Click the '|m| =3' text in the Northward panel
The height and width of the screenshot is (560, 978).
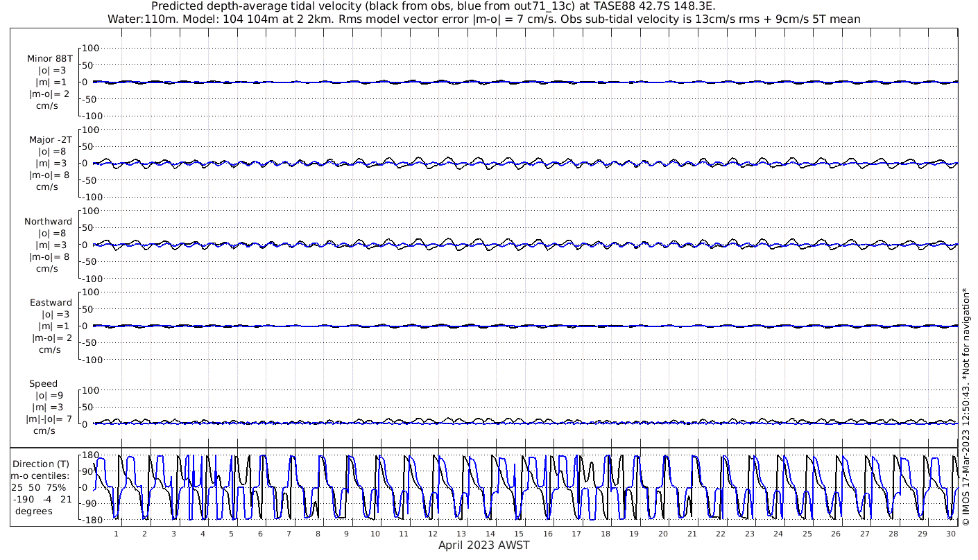[x=53, y=245]
